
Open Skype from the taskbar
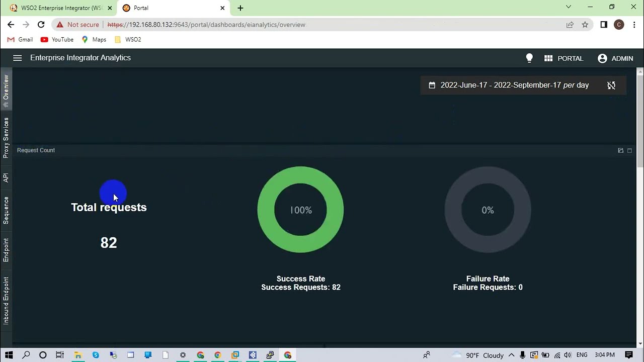coord(96,355)
